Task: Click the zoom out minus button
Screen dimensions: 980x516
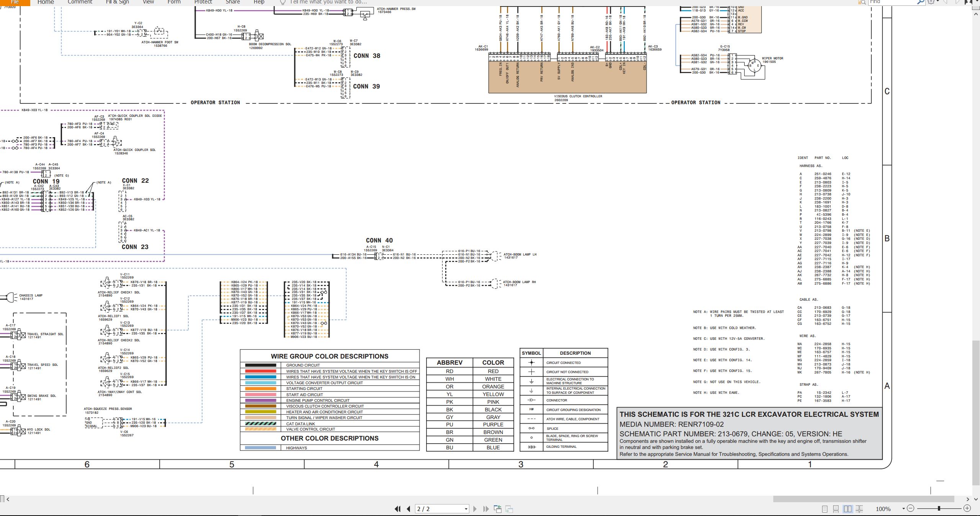Action: 911,508
